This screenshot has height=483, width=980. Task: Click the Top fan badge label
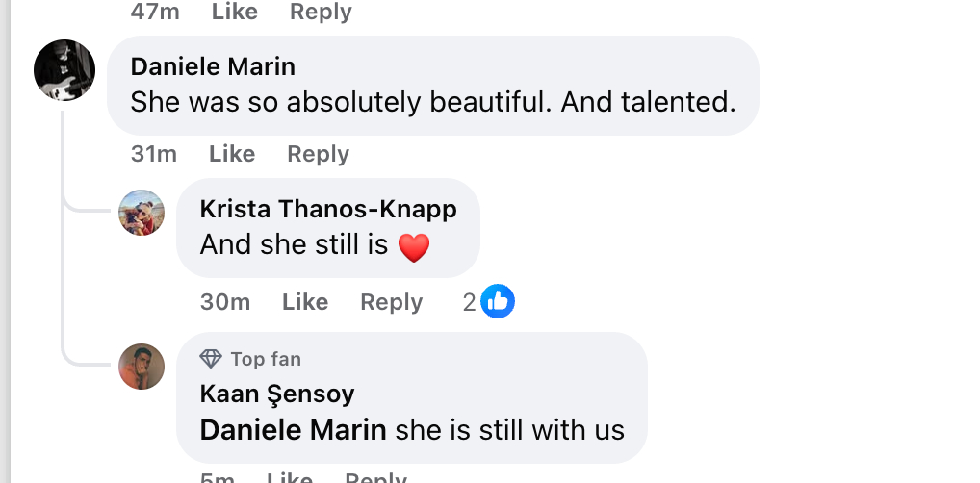pyautogui.click(x=266, y=359)
